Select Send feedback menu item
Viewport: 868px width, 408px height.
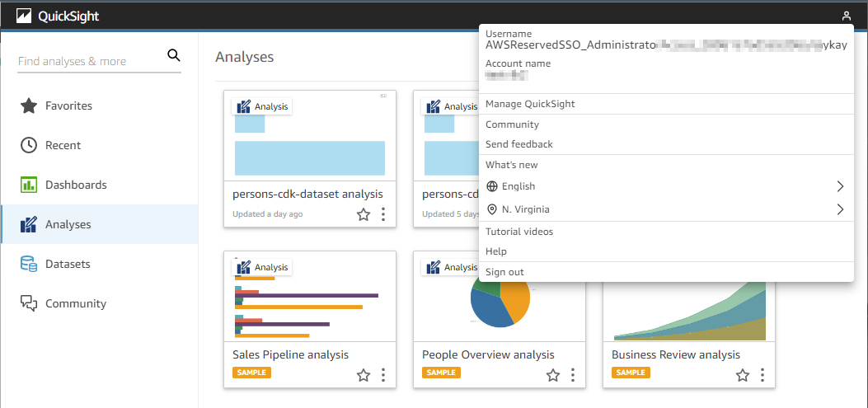point(666,144)
